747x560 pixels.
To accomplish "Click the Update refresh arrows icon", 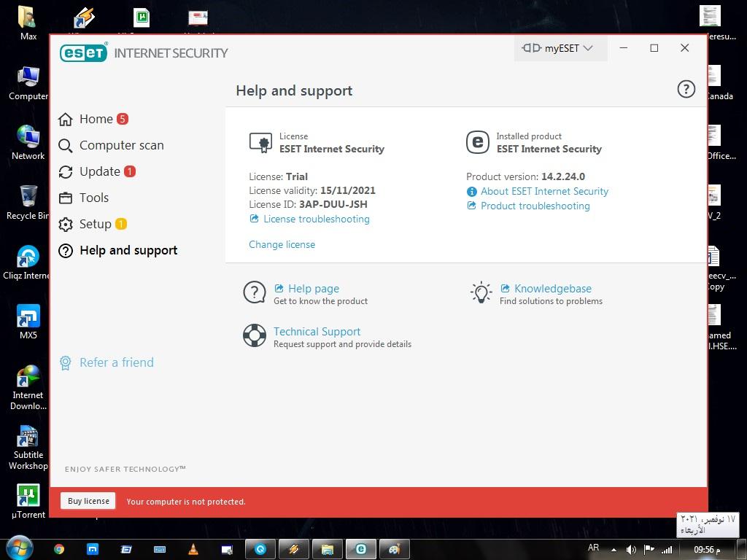I will pyautogui.click(x=65, y=172).
